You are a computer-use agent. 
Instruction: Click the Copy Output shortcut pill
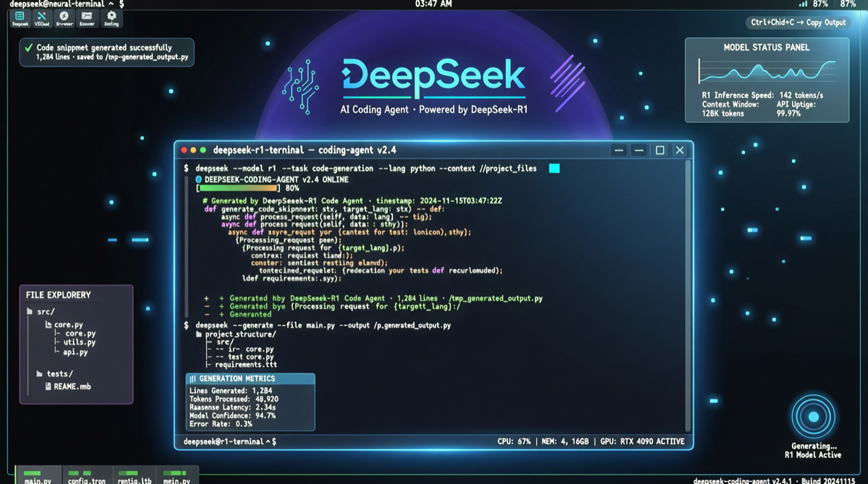[798, 22]
